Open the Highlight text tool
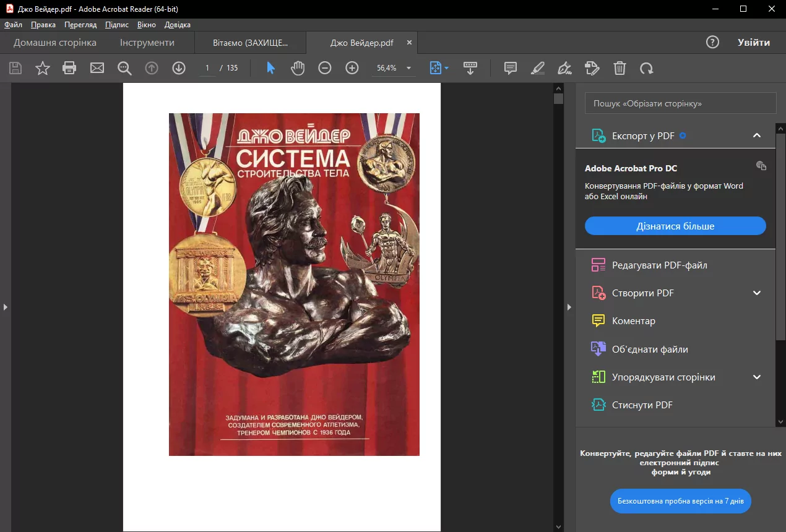This screenshot has height=532, width=786. [537, 68]
